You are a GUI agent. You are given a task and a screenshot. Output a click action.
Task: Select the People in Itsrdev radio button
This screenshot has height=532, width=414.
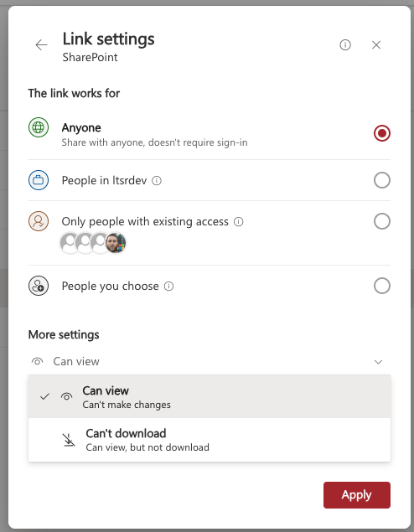click(x=382, y=180)
